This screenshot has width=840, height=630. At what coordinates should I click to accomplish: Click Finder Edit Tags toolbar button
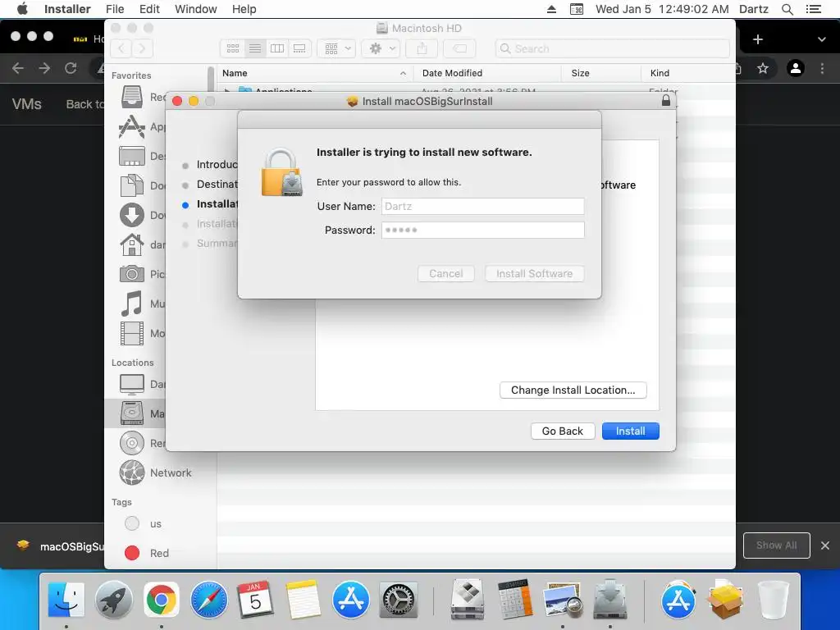(459, 48)
